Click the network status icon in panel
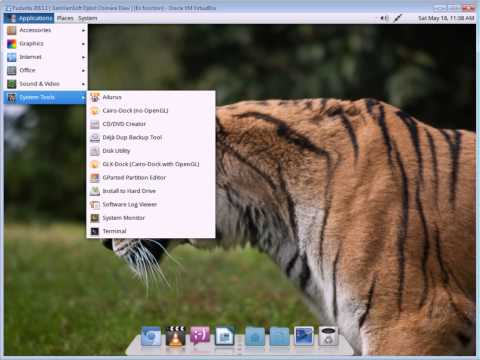Image resolution: width=480 pixels, height=360 pixels. click(x=398, y=18)
